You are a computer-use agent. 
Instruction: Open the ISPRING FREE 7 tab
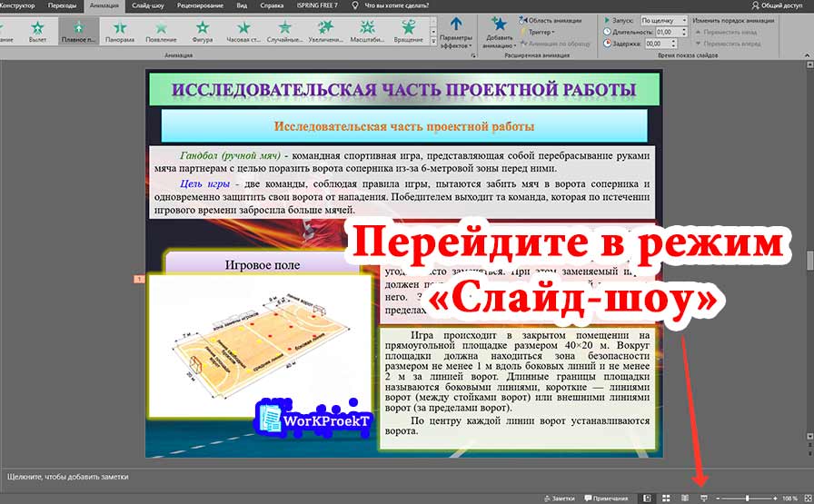point(317,5)
